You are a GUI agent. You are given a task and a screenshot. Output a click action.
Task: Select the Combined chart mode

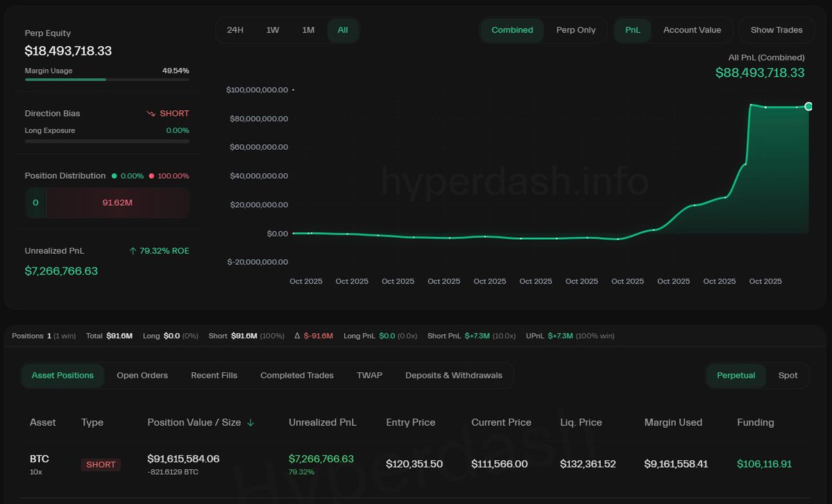point(512,31)
